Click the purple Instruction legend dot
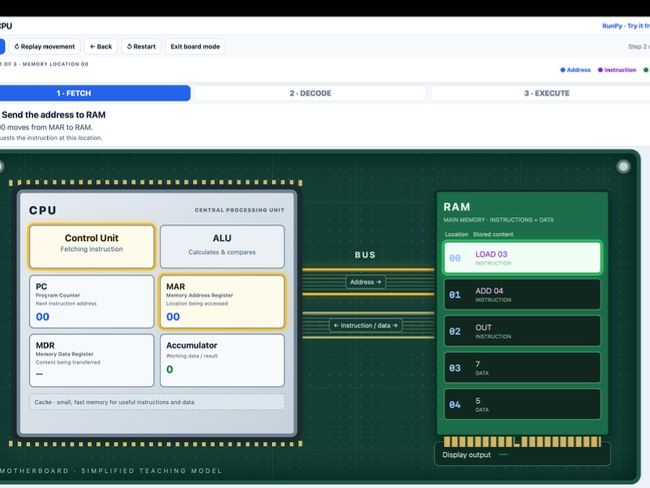This screenshot has height=488, width=650. (600, 70)
